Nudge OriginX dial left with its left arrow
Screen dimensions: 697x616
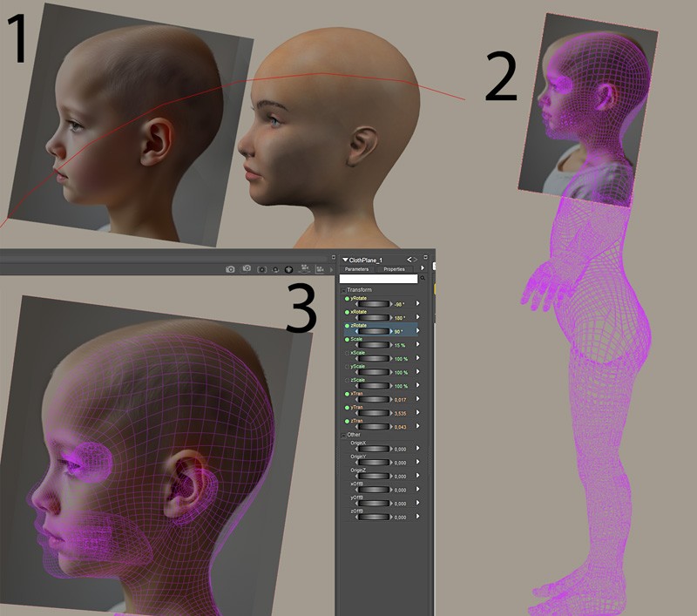[x=356, y=449]
